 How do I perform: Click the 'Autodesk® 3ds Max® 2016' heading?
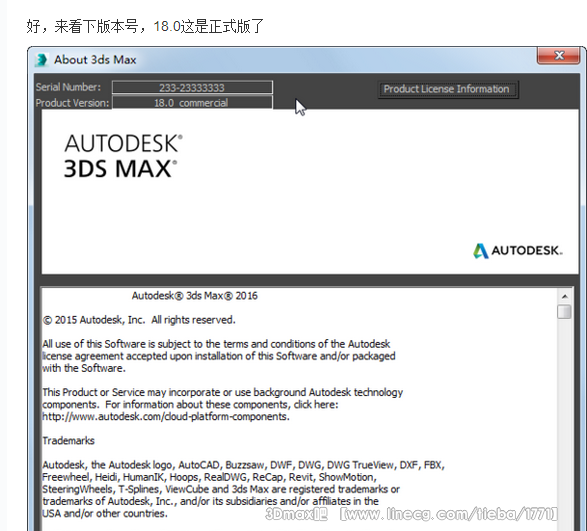pos(195,296)
